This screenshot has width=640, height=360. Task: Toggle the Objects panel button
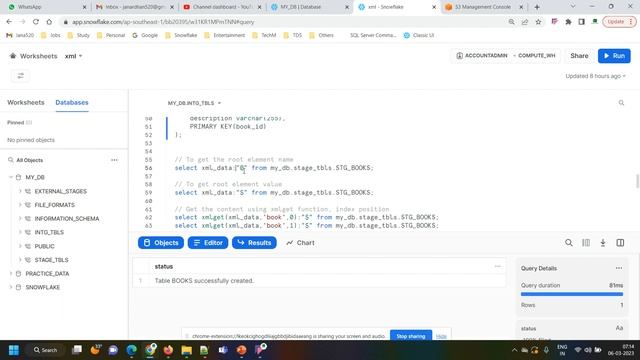(161, 243)
